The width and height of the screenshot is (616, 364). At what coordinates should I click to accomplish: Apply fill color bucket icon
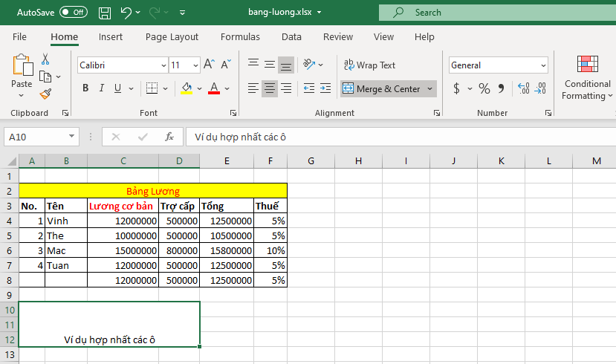187,88
